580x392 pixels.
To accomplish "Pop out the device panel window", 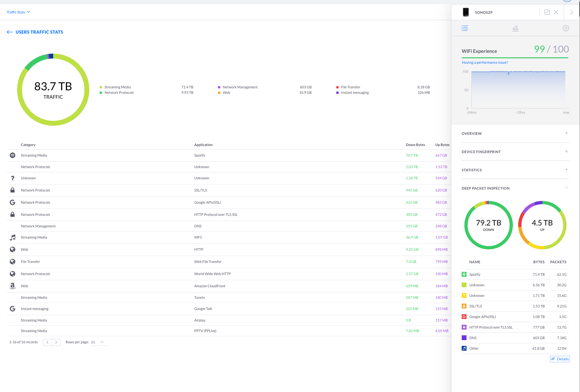I will (x=547, y=12).
